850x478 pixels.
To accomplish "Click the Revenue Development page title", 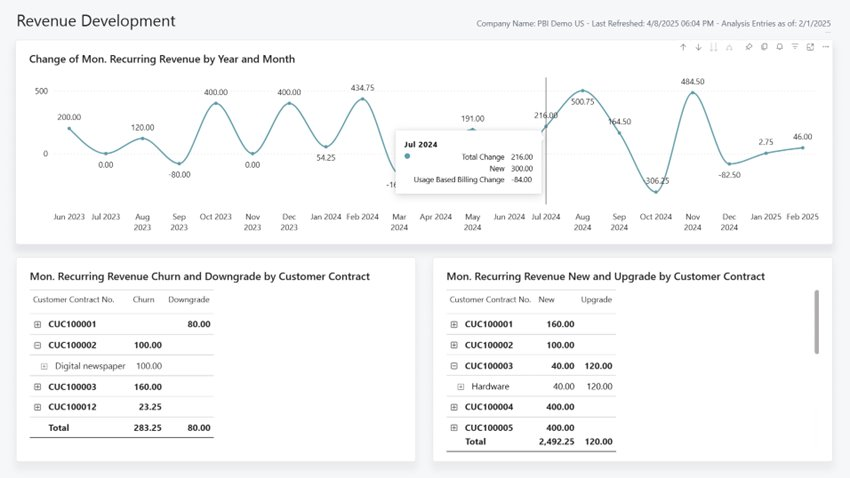I will (x=96, y=21).
